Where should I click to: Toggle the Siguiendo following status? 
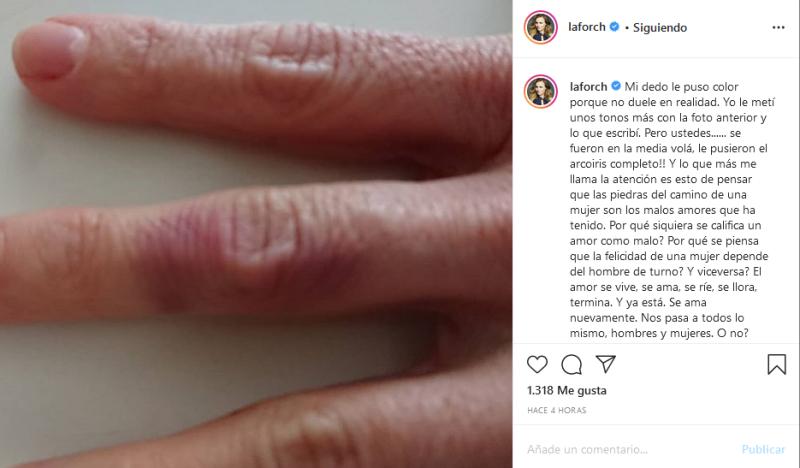660,28
